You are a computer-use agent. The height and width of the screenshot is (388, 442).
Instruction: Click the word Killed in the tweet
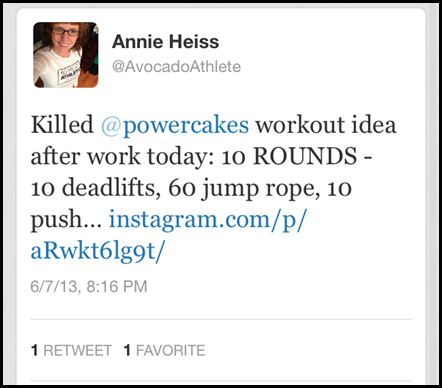pos(62,125)
